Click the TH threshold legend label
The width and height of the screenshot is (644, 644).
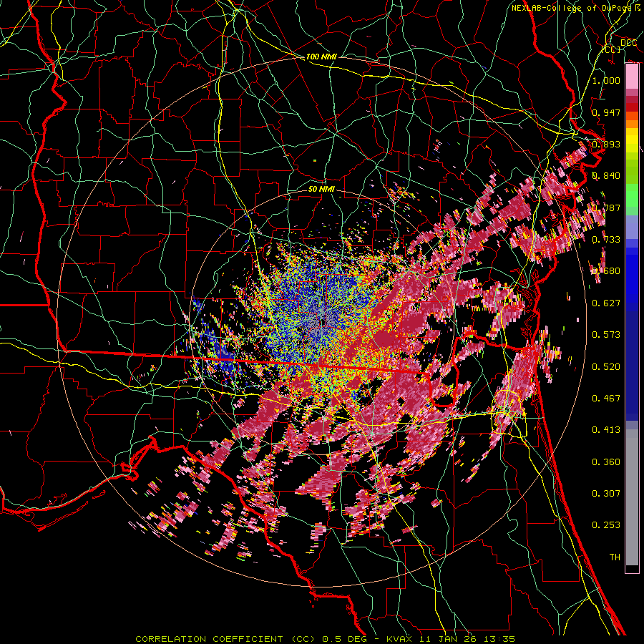point(615,557)
